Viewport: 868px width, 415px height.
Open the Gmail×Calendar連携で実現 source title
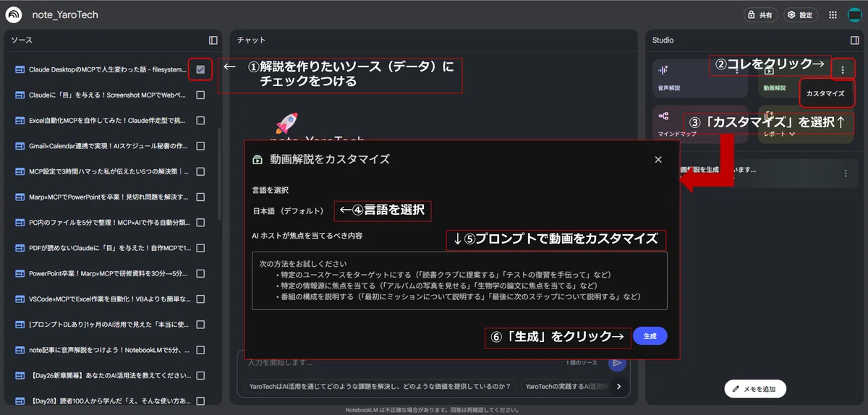[x=109, y=146]
